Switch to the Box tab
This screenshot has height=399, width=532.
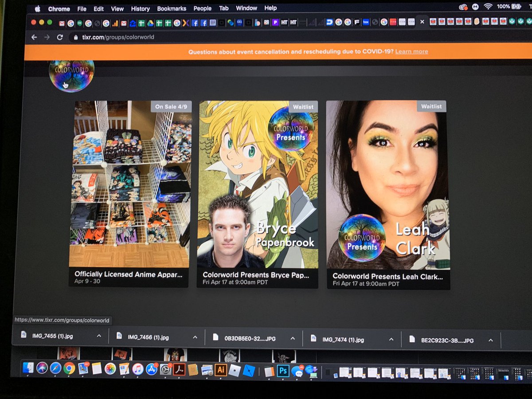tap(366, 22)
